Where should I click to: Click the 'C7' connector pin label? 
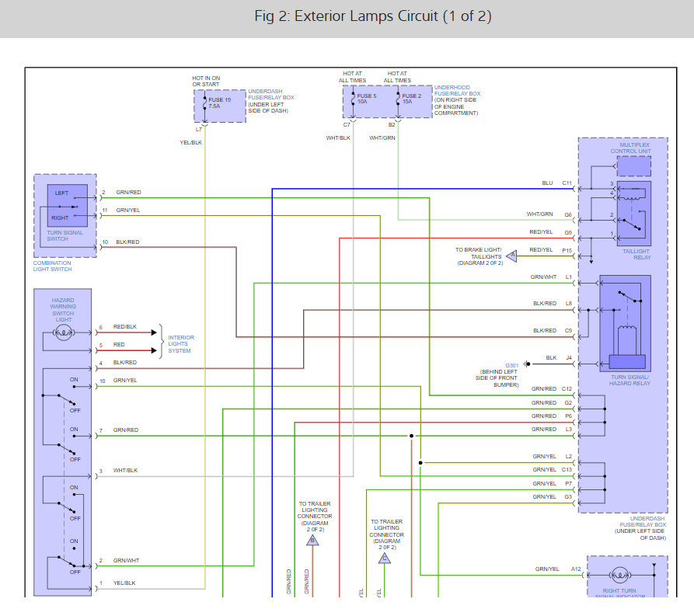tap(347, 125)
